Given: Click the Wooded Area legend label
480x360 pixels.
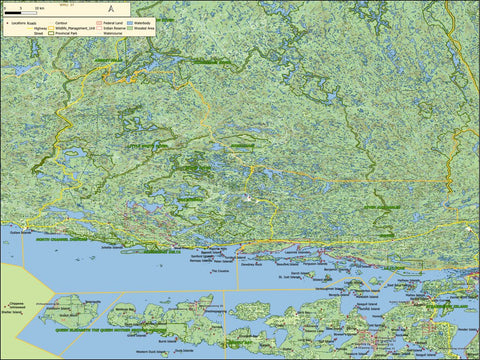Looking at the screenshot, I should 144,28.
